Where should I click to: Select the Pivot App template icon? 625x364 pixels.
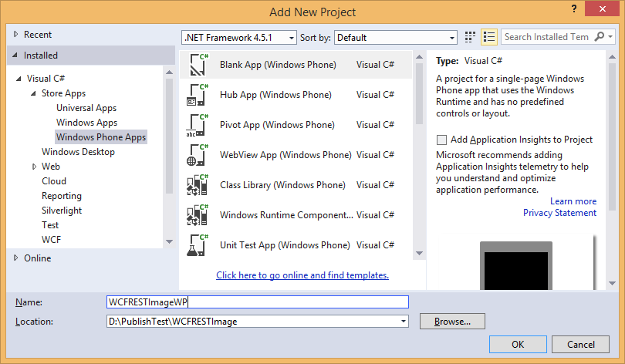[x=198, y=125]
